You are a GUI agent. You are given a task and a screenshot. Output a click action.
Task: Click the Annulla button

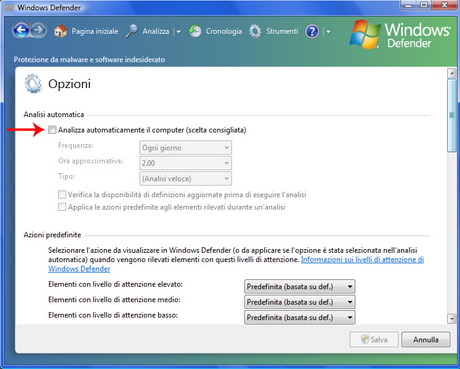[x=426, y=340]
